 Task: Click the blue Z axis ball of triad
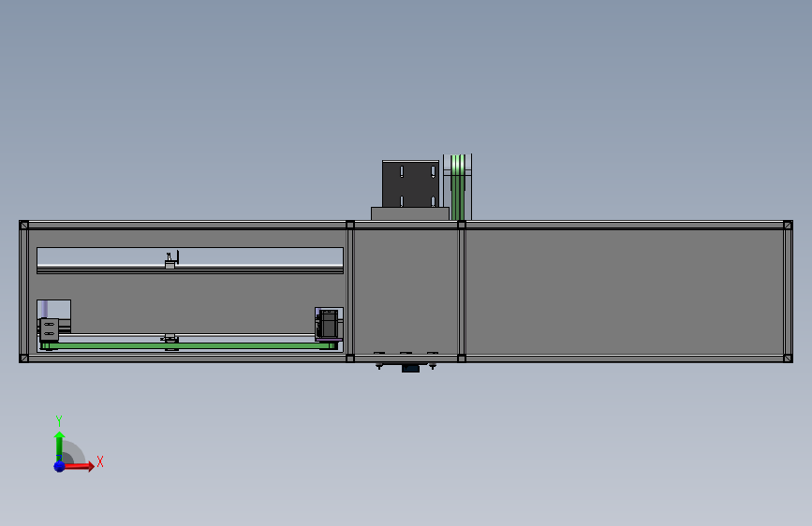coord(60,466)
